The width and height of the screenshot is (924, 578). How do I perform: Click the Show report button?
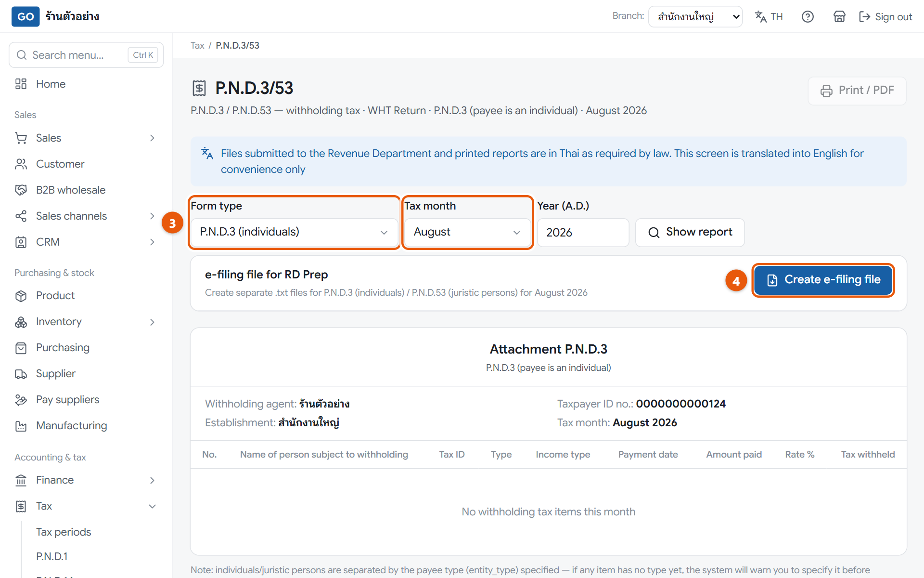point(690,233)
